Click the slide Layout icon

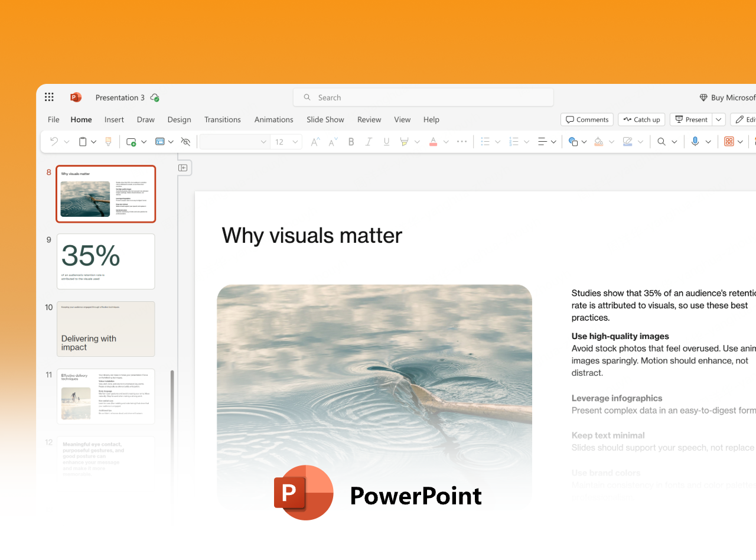159,142
